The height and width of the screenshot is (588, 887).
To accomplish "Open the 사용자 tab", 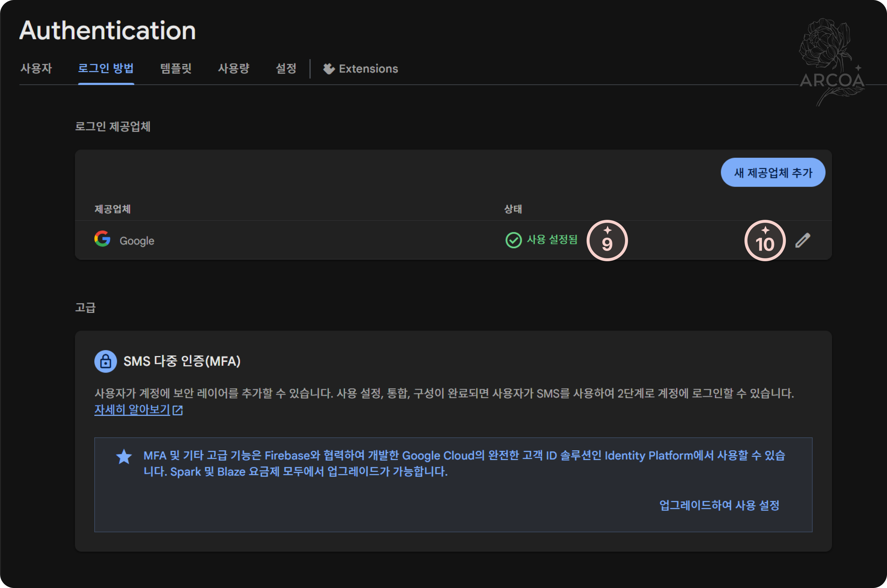I will click(36, 69).
